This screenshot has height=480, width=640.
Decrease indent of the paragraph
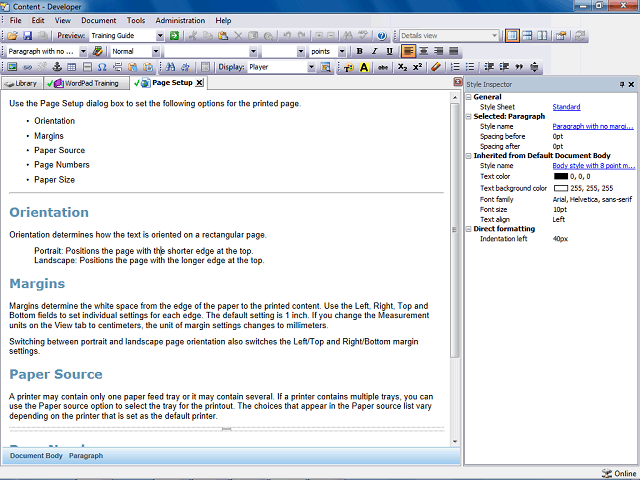[489, 67]
